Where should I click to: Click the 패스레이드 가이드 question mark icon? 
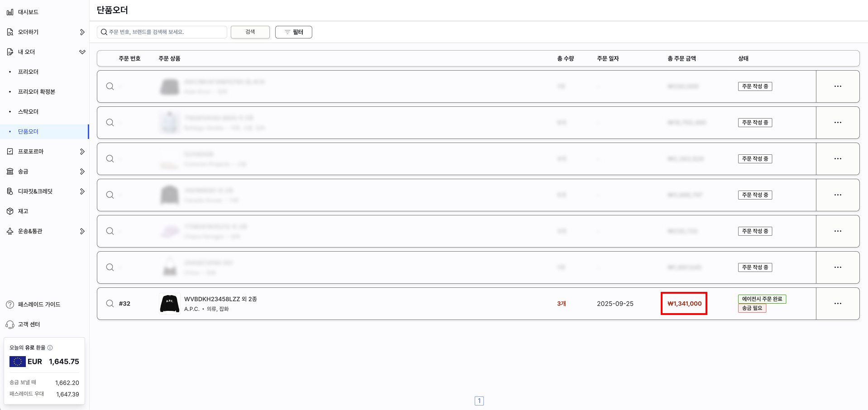click(x=10, y=305)
